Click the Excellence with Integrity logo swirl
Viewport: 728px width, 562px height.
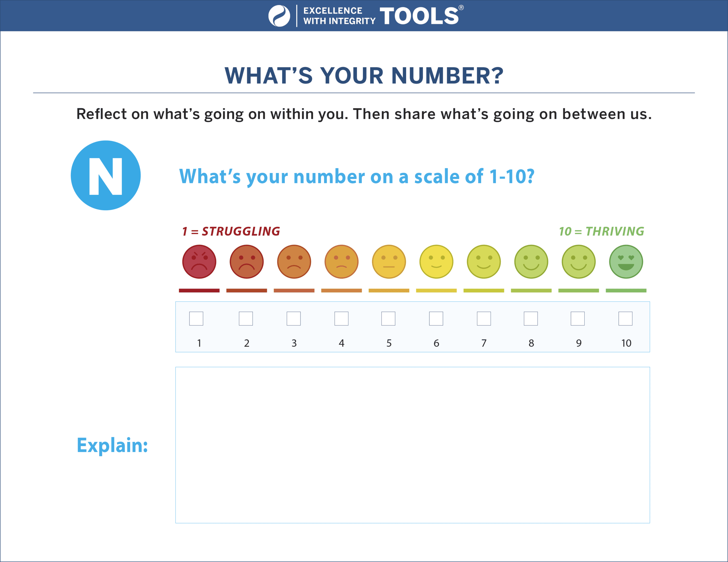tap(279, 16)
